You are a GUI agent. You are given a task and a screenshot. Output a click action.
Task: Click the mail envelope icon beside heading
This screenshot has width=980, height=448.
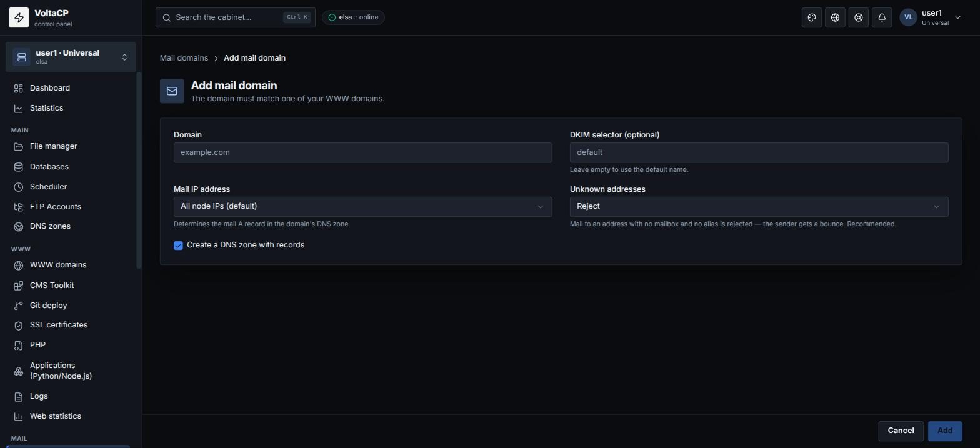click(172, 91)
